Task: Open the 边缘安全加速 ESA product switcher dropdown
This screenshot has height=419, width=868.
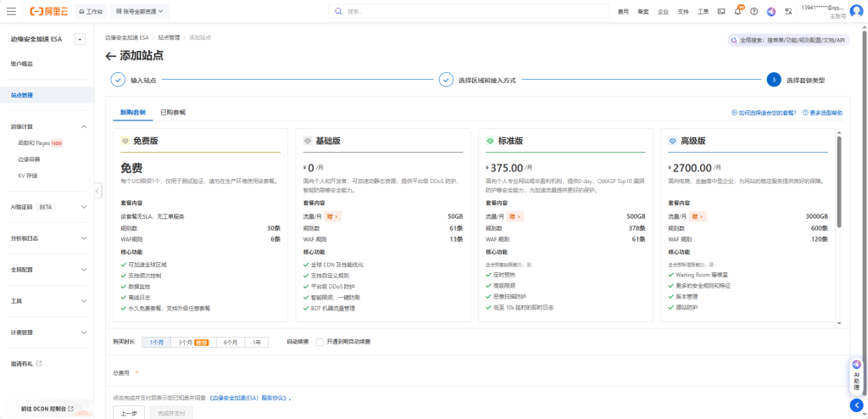Action: tap(80, 39)
